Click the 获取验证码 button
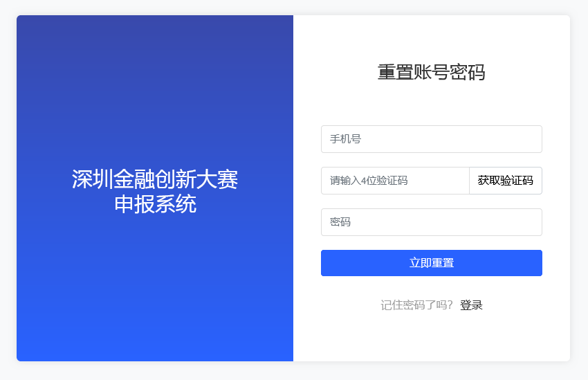This screenshot has width=588, height=380. coord(506,181)
